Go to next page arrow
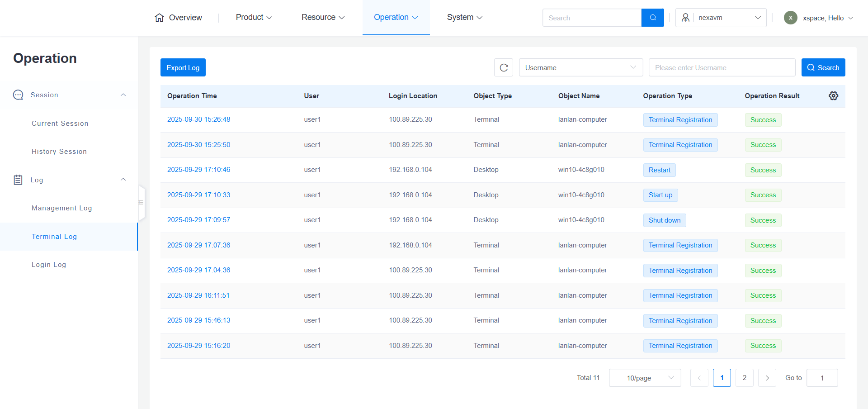Screen dimensions: 868x409 pyautogui.click(x=767, y=378)
